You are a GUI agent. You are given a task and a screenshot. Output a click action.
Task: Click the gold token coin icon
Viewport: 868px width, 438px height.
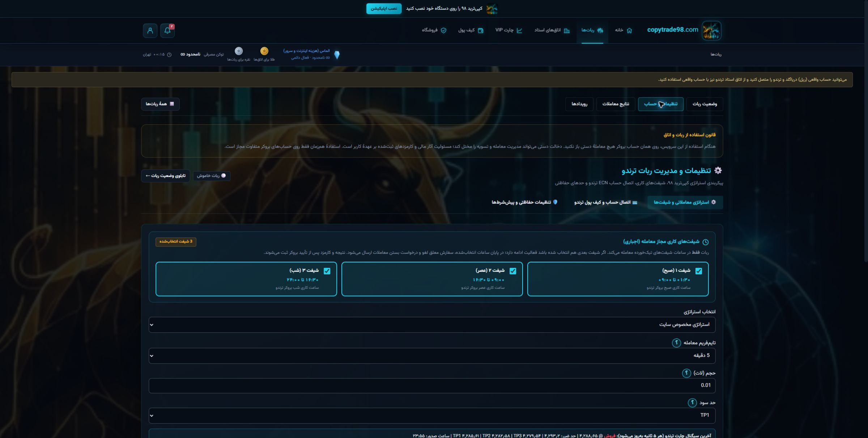(x=264, y=51)
